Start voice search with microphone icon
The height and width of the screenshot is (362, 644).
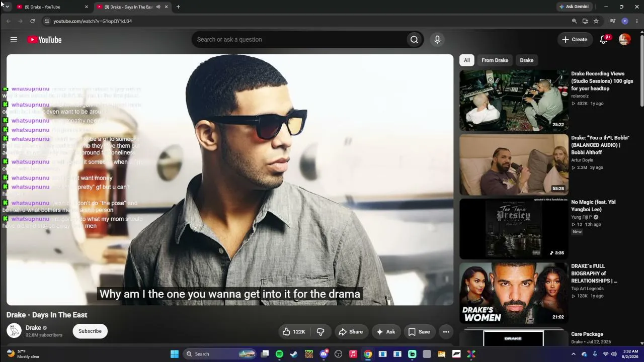pyautogui.click(x=437, y=40)
